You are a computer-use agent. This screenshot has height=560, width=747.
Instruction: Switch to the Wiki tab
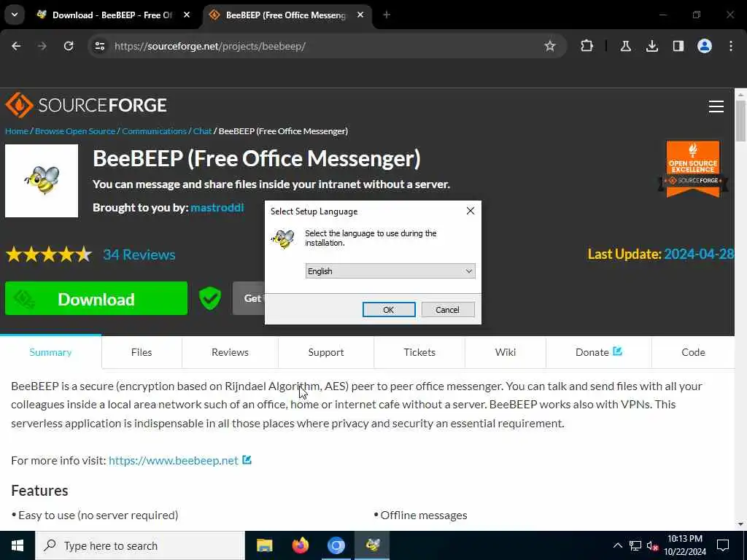pos(505,352)
